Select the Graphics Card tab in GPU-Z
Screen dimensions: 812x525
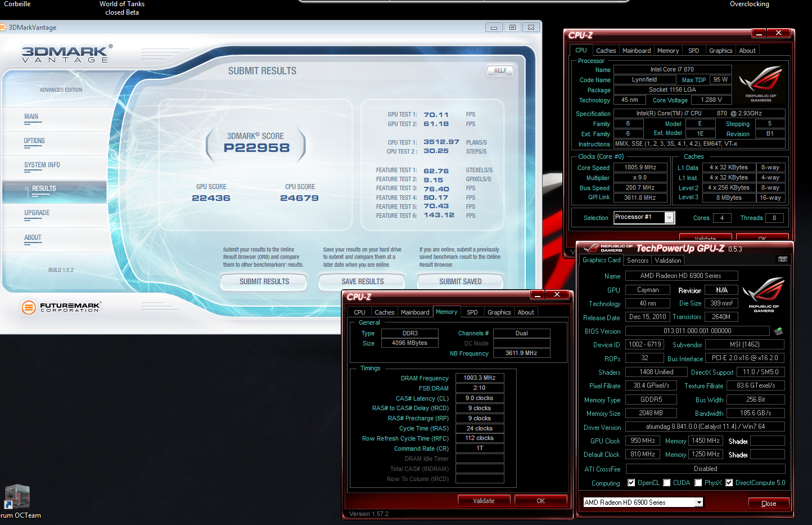[x=601, y=260]
